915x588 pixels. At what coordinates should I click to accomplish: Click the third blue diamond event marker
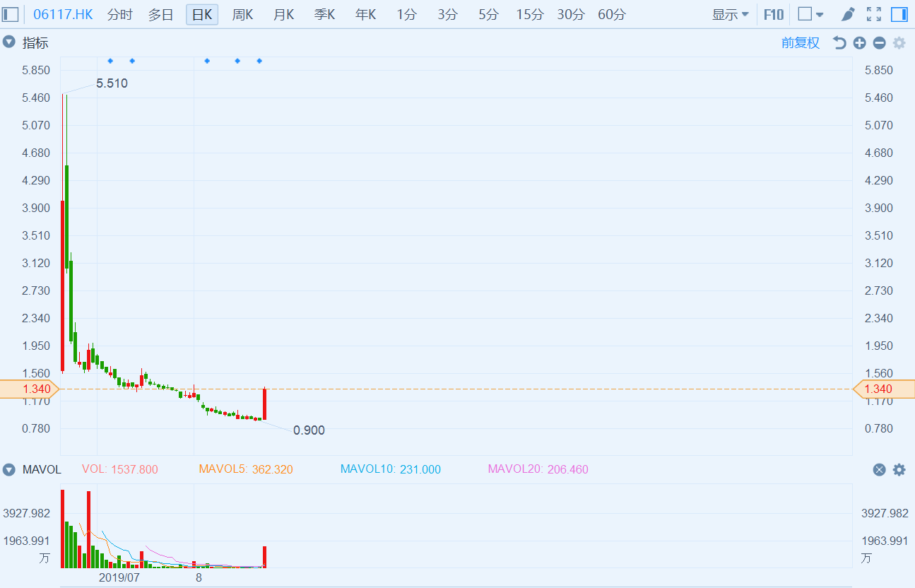(207, 61)
